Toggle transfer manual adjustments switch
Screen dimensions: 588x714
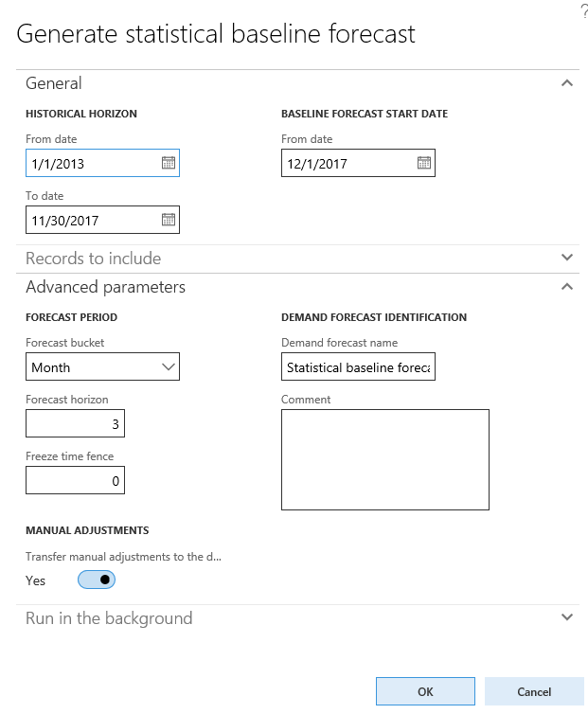(97, 580)
